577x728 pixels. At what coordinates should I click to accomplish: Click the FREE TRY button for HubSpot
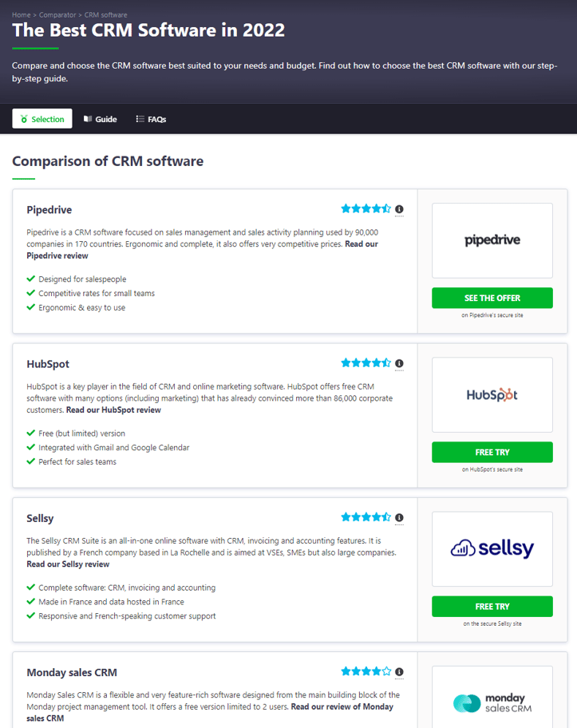pos(492,453)
